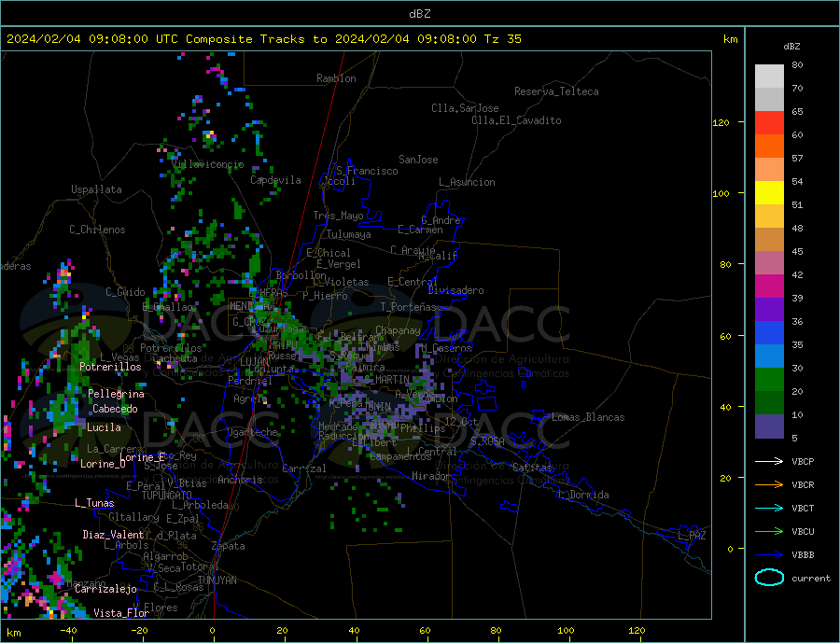Click the white 80 dBZ color swatch
840x643 pixels.
pyautogui.click(x=769, y=77)
